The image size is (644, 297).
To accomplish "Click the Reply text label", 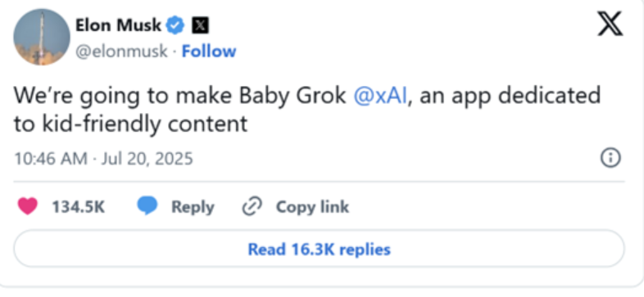I will [193, 207].
